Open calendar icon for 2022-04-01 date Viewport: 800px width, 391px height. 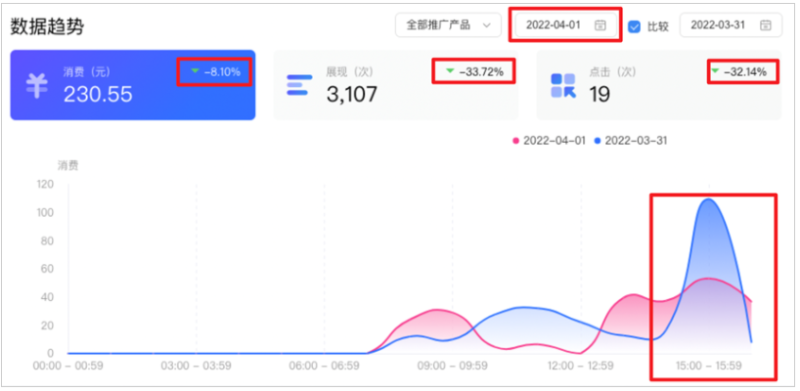click(x=601, y=25)
